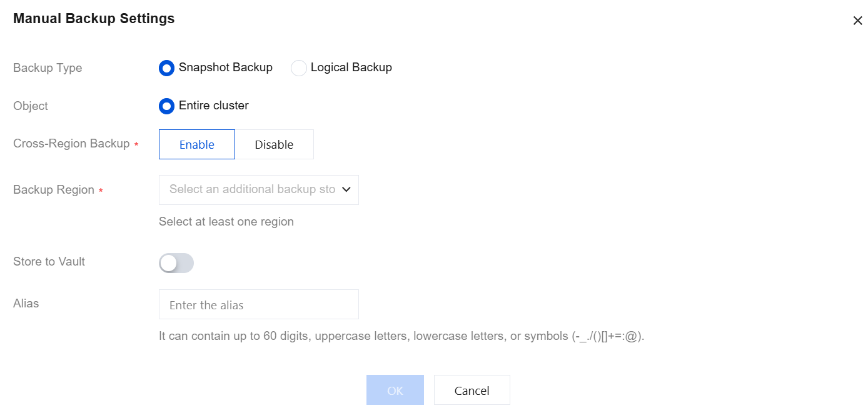Toggle the Store to Vault switch
This screenshot has height=413, width=868.
(x=176, y=263)
